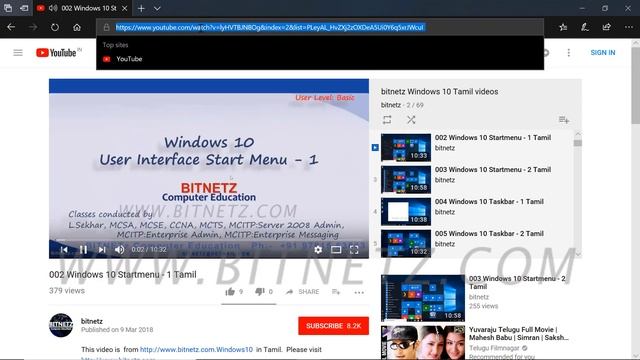Set these tabs aside icon

pos(24,8)
